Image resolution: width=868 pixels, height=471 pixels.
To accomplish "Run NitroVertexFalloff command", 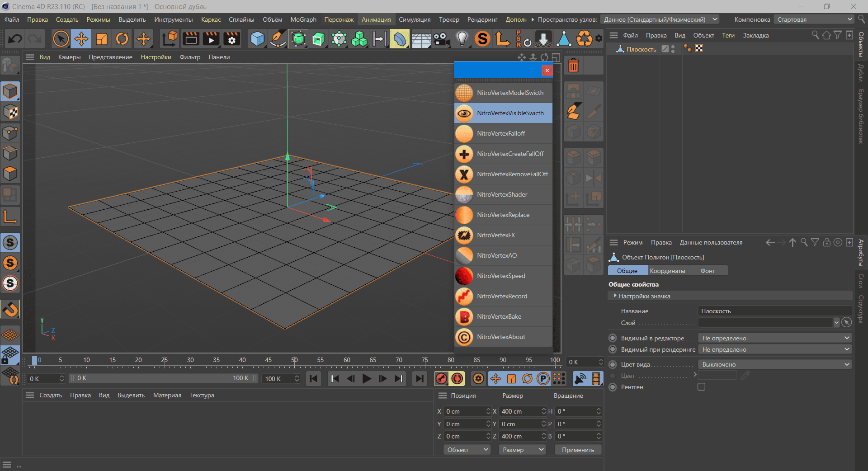I will click(x=503, y=133).
